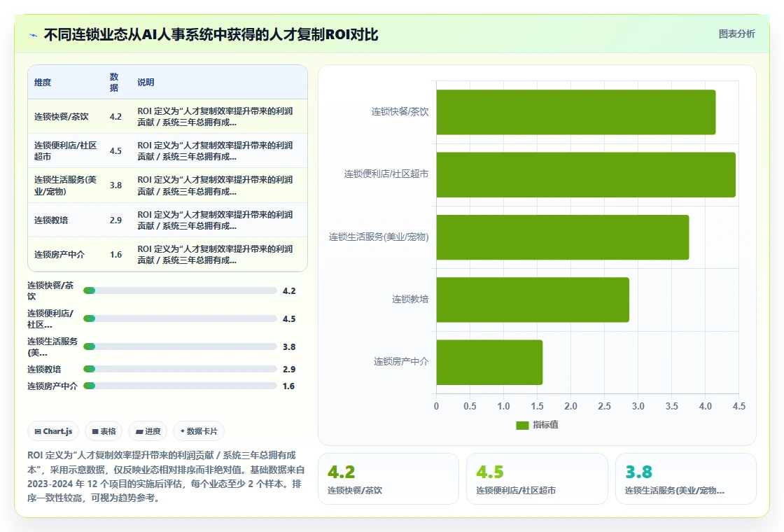Click the 4.5 axis tick label

[x=738, y=406]
